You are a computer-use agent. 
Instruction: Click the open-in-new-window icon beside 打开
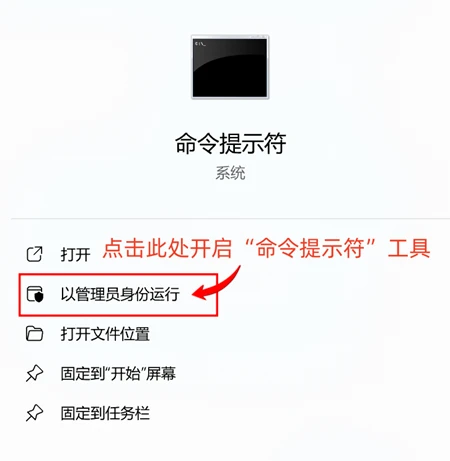point(34,254)
